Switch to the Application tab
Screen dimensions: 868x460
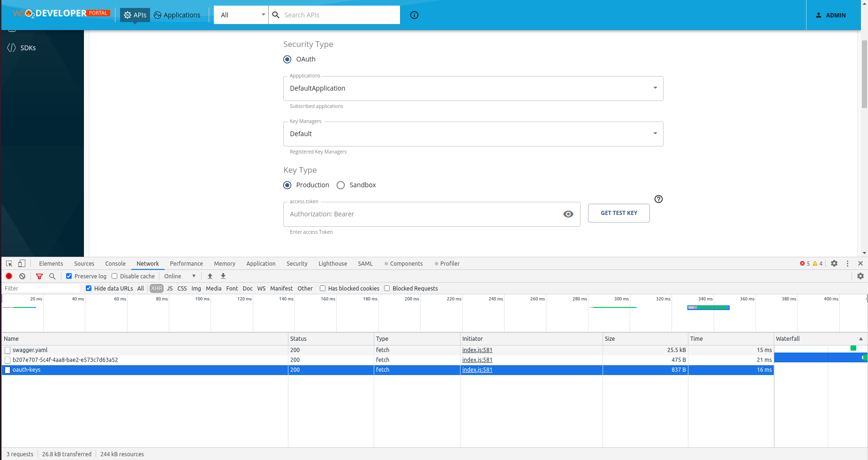[261, 264]
